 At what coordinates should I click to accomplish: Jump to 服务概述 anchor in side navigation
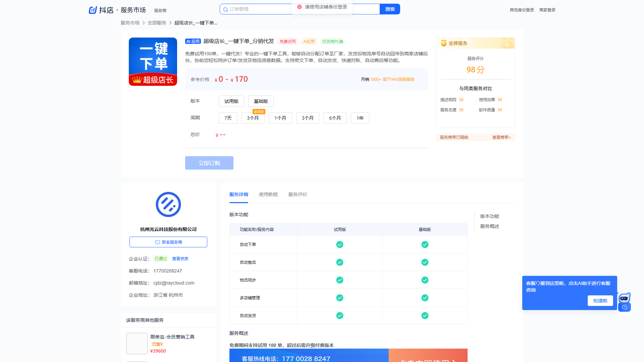(490, 226)
